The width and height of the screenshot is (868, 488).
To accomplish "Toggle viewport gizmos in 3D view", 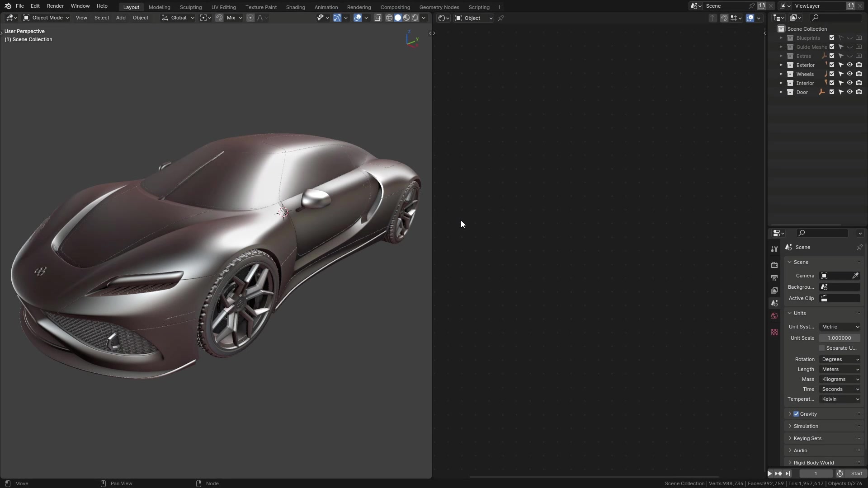I will click(x=337, y=18).
